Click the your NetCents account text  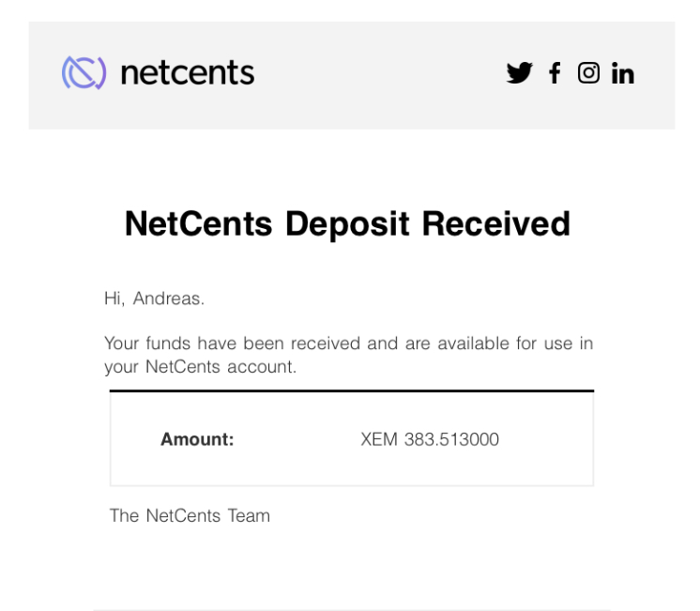(x=200, y=367)
